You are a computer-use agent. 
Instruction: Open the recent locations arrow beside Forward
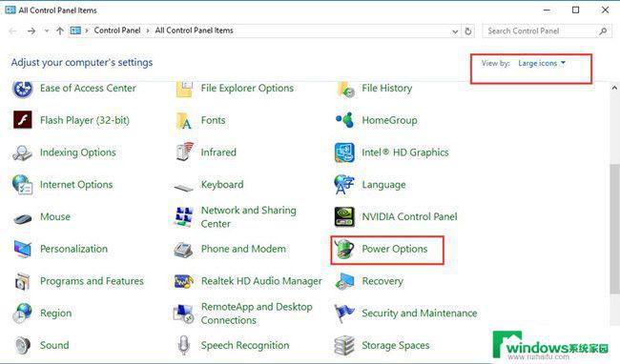click(47, 30)
